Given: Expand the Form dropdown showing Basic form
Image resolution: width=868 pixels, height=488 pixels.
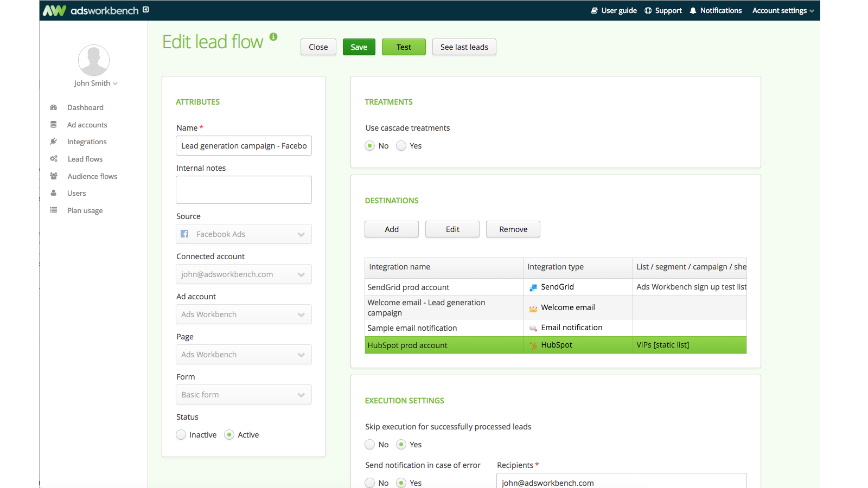Looking at the screenshot, I should [244, 394].
